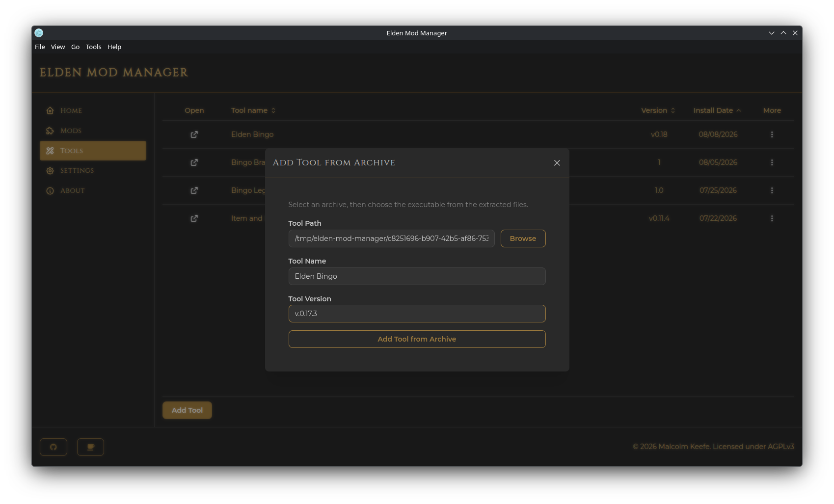834x504 pixels.
Task: Open Settings from the sidebar
Action: (93, 171)
